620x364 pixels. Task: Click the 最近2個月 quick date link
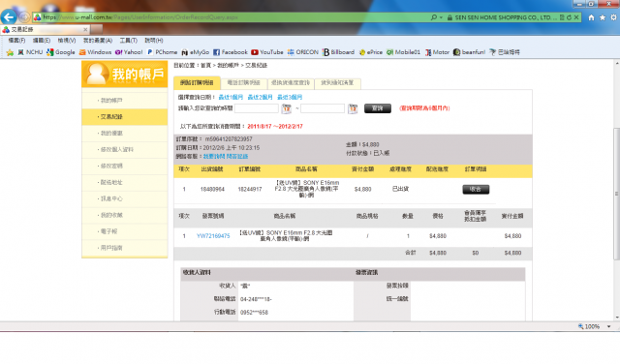click(260, 97)
